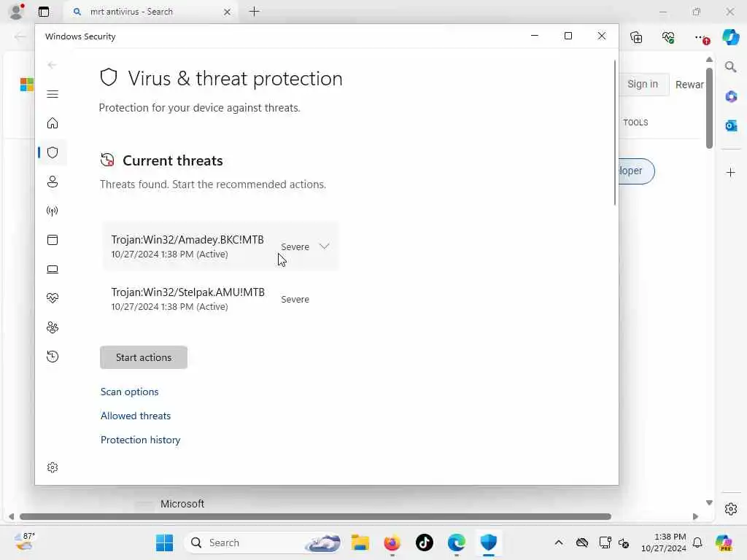
Task: Open File Explorer from the taskbar
Action: 360,542
